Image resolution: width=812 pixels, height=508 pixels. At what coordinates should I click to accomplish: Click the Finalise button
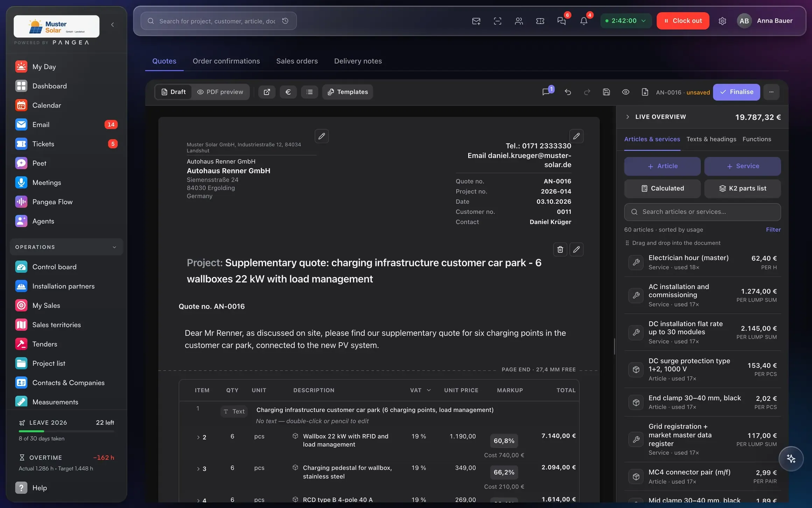click(736, 92)
